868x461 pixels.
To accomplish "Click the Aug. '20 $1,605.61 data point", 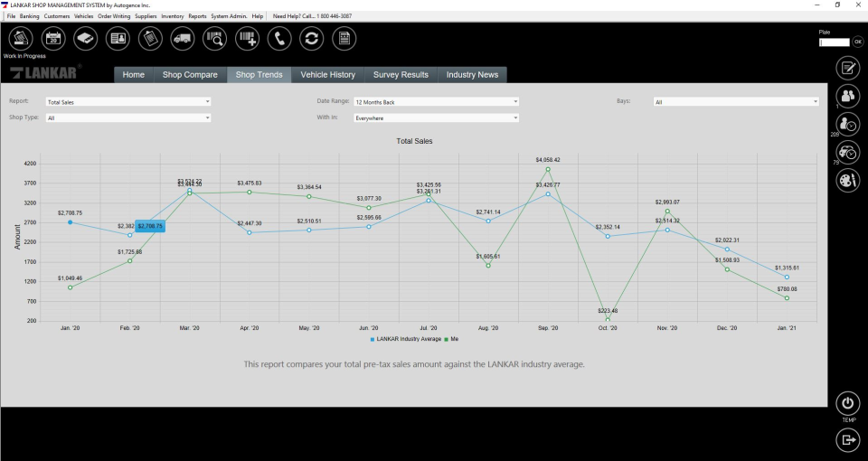I will pyautogui.click(x=488, y=266).
